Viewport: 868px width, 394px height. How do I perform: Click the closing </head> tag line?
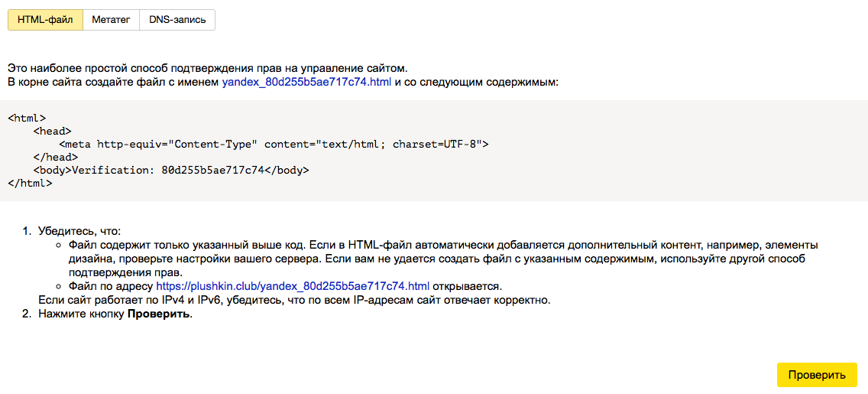pyautogui.click(x=55, y=157)
